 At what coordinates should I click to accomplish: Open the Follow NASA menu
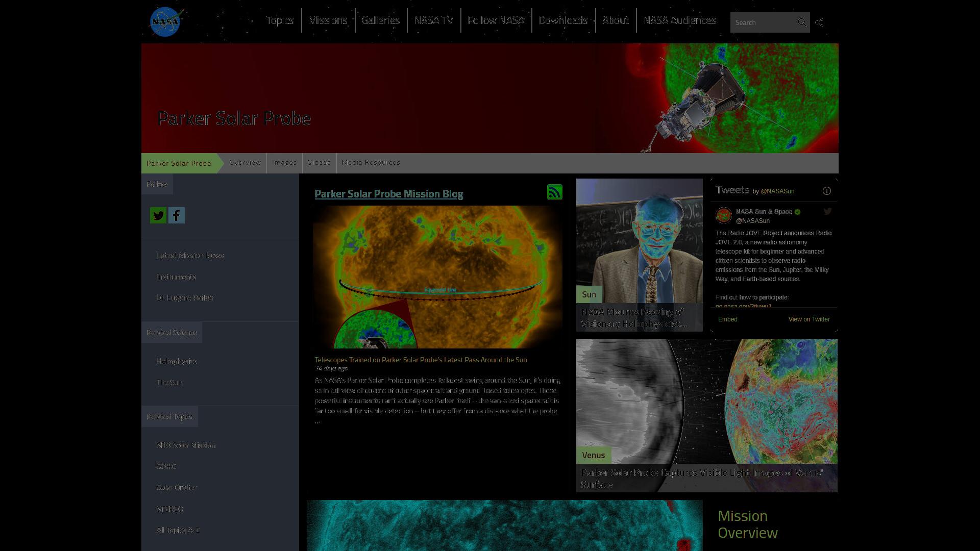point(496,20)
